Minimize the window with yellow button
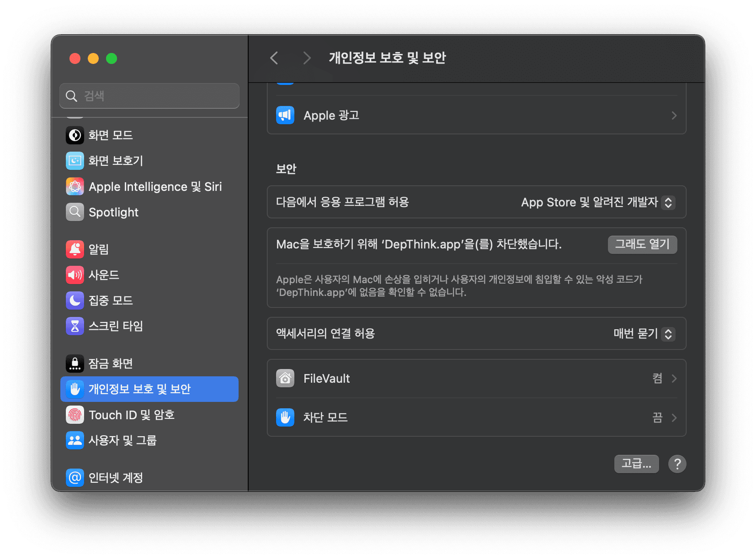756x559 pixels. pos(93,58)
